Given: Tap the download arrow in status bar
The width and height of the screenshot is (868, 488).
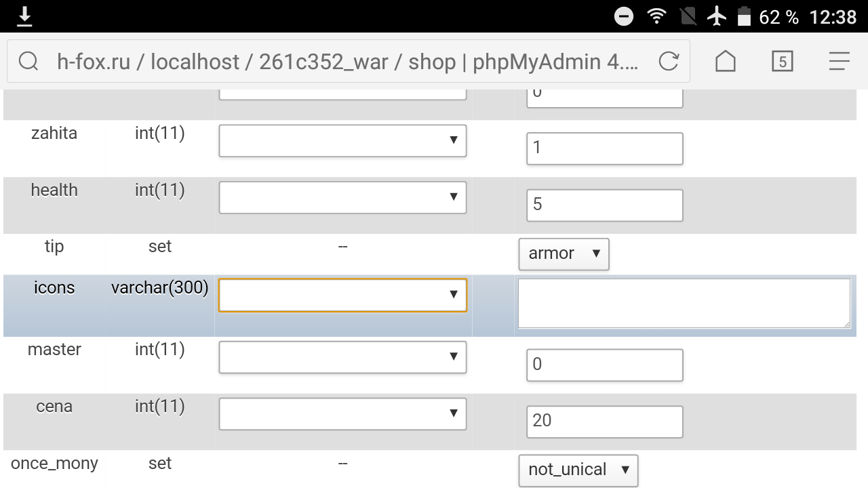Looking at the screenshot, I should tap(24, 16).
